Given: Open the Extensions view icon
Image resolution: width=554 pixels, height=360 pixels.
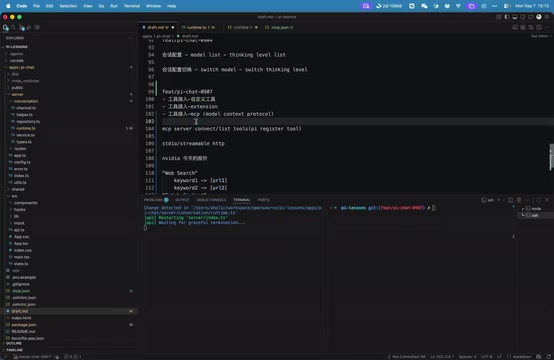Looking at the screenshot, I should tap(37, 27).
